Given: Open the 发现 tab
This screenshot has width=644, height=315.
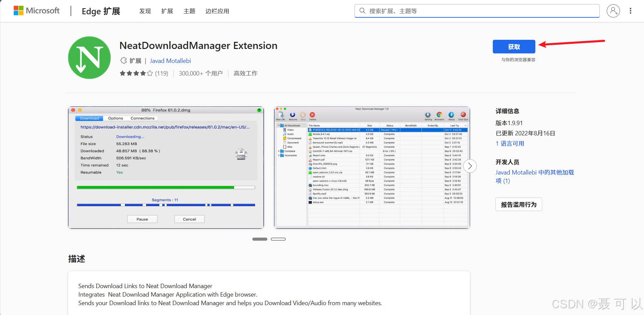Looking at the screenshot, I should (x=145, y=11).
